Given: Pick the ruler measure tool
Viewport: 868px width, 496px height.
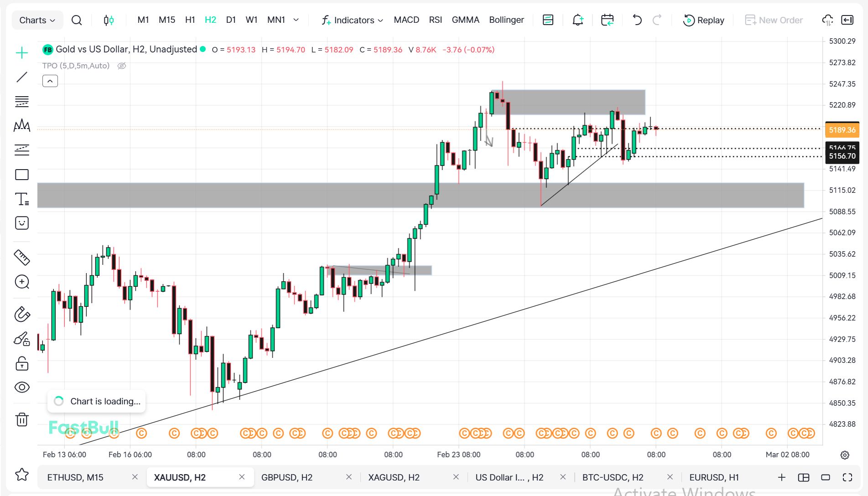Looking at the screenshot, I should (x=22, y=258).
